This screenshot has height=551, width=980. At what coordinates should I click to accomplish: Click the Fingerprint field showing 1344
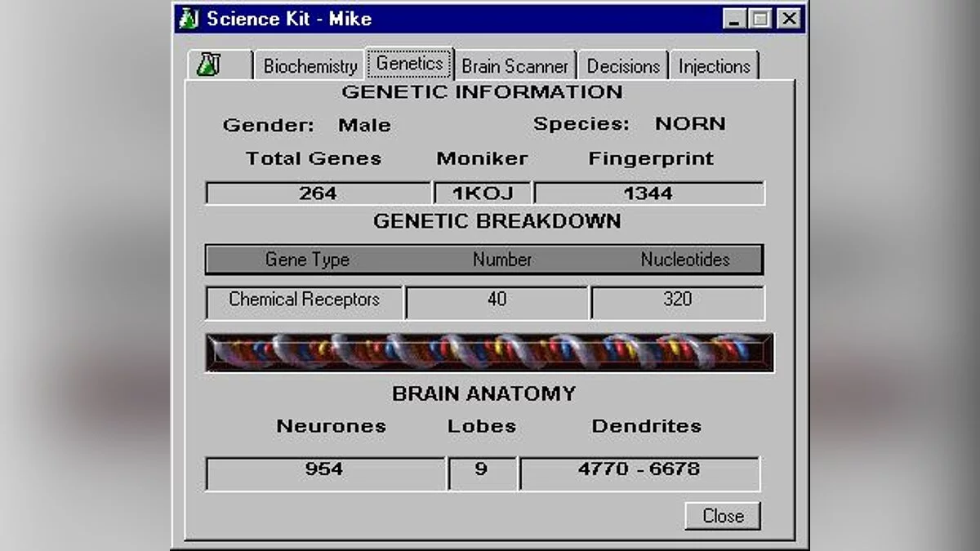point(648,193)
